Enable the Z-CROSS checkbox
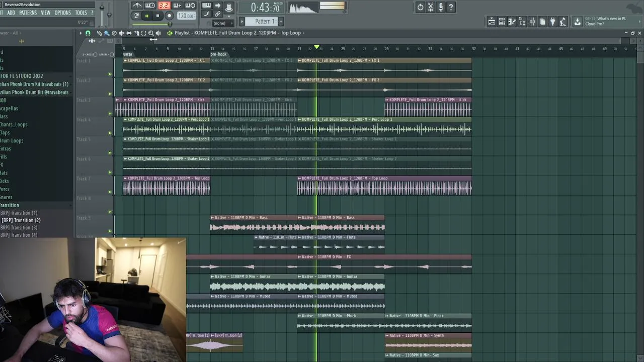This screenshot has height=362, width=644. [x=95, y=54]
